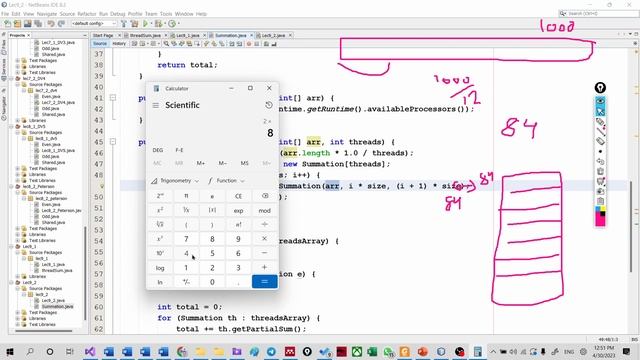640x360 pixels.
Task: Click the calculator backspace key
Action: [264, 196]
